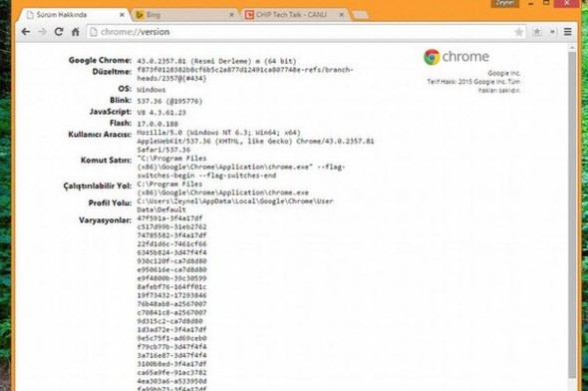The image size is (588, 391).
Task: Click variation c517d99b-31eb2762
Action: click(x=171, y=226)
